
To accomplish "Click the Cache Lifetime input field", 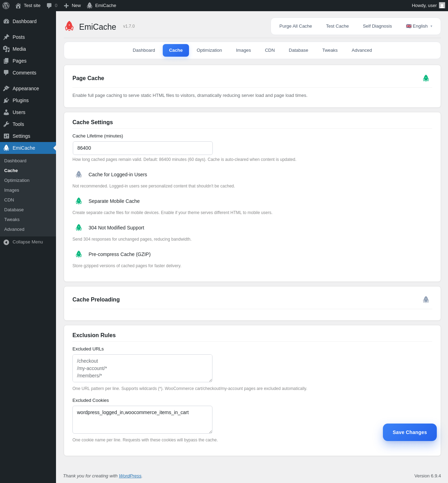I will coord(143,148).
